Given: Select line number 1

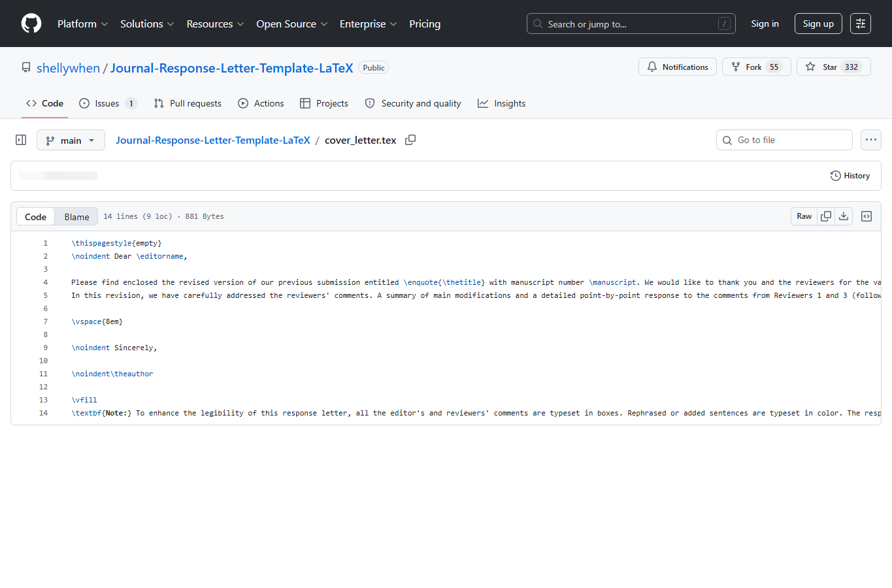Looking at the screenshot, I should [x=46, y=243].
